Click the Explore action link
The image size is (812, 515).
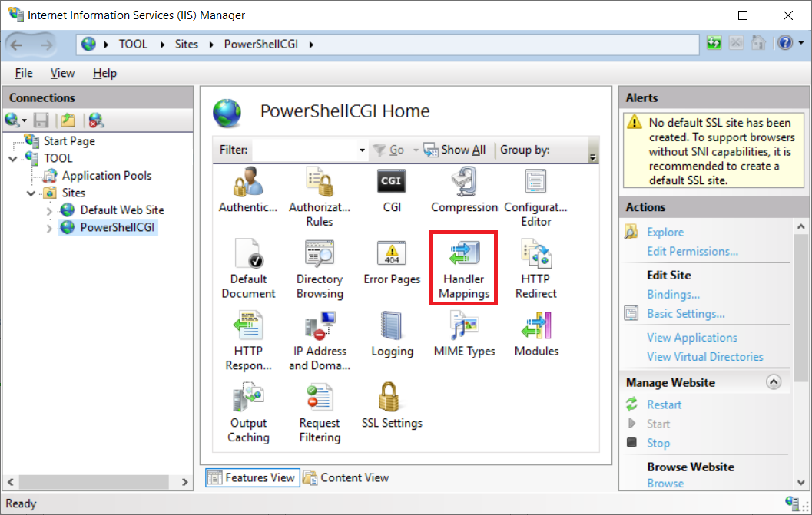click(665, 232)
